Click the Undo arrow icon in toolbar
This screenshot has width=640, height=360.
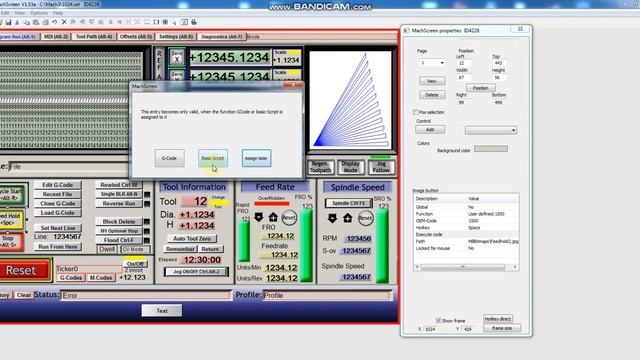[54, 22]
